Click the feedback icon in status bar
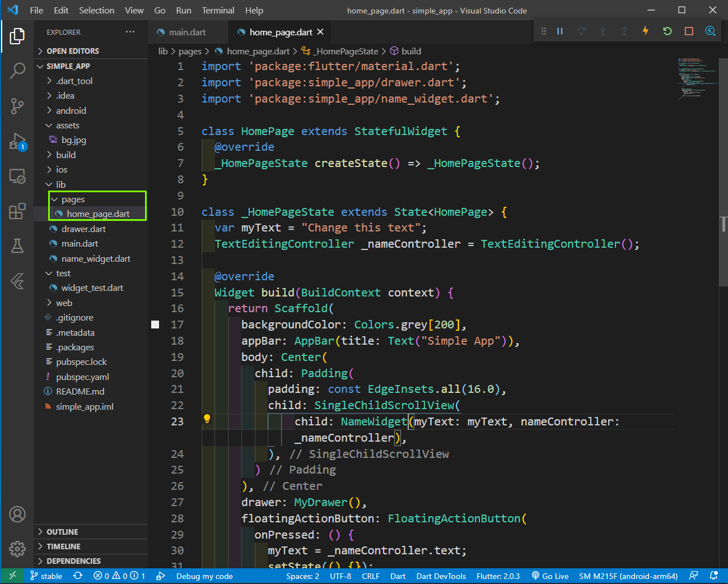 [693, 576]
